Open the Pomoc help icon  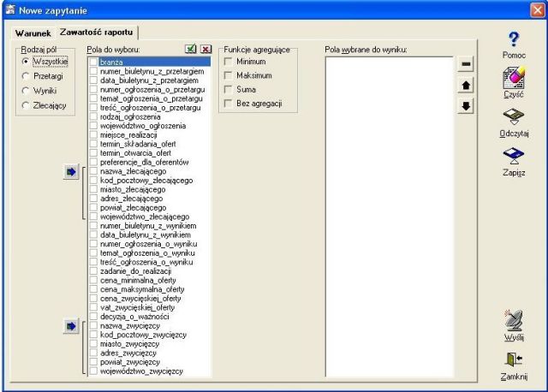(514, 39)
